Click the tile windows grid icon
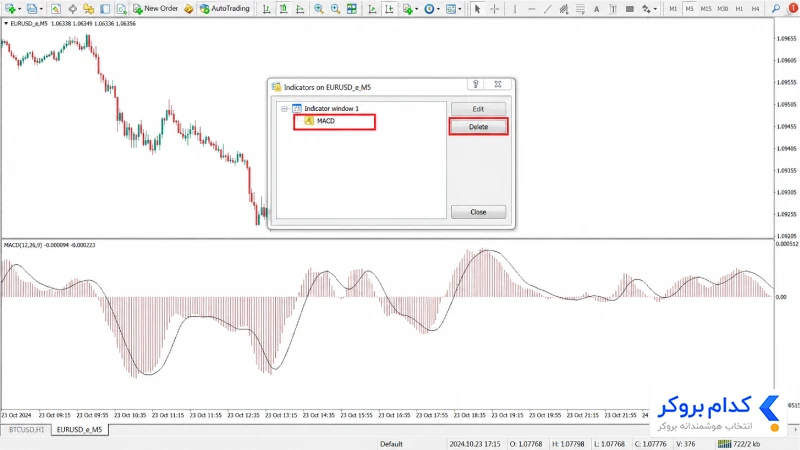Image resolution: width=800 pixels, height=450 pixels. coord(352,9)
